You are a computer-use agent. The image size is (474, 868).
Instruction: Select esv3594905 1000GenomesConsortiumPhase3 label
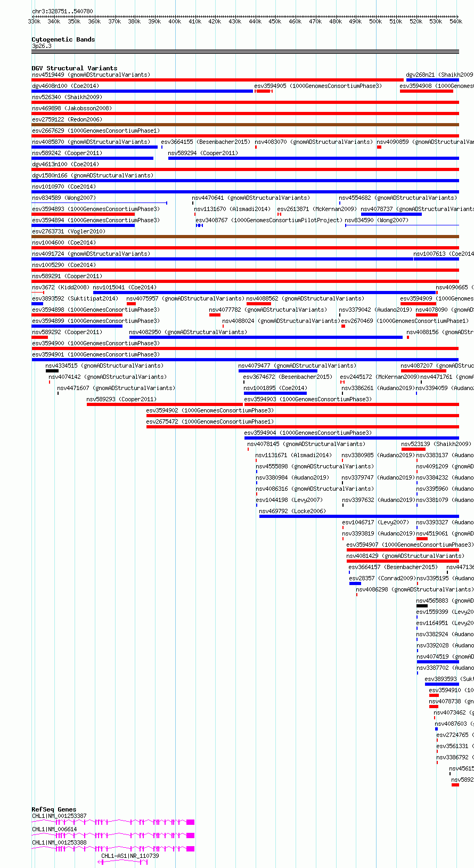(x=318, y=86)
